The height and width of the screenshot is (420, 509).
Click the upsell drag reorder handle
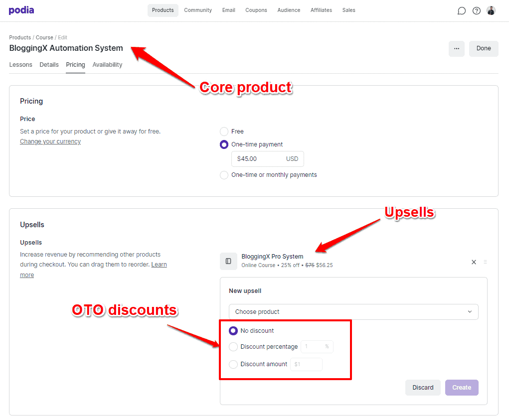(x=485, y=262)
